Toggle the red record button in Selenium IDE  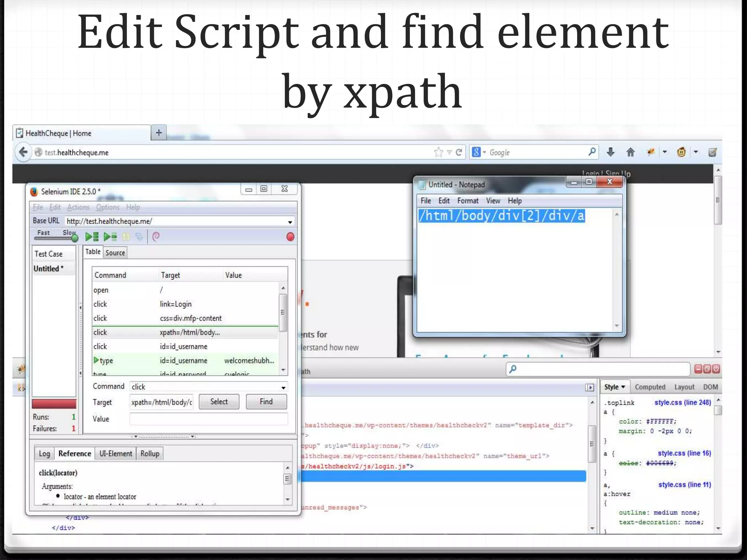[x=290, y=237]
